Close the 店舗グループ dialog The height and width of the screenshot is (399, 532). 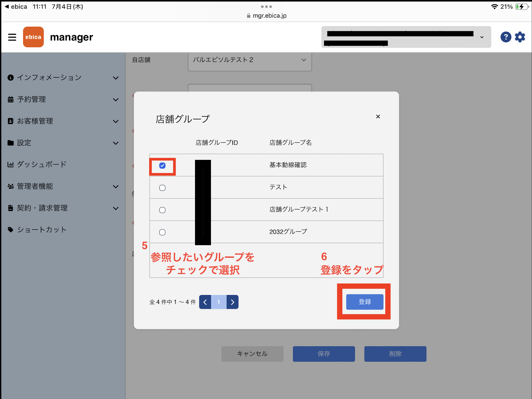(378, 117)
